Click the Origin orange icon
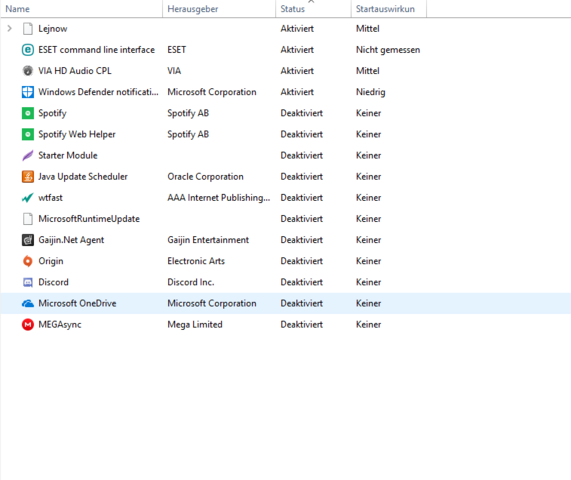This screenshot has height=480, width=571. tap(28, 261)
